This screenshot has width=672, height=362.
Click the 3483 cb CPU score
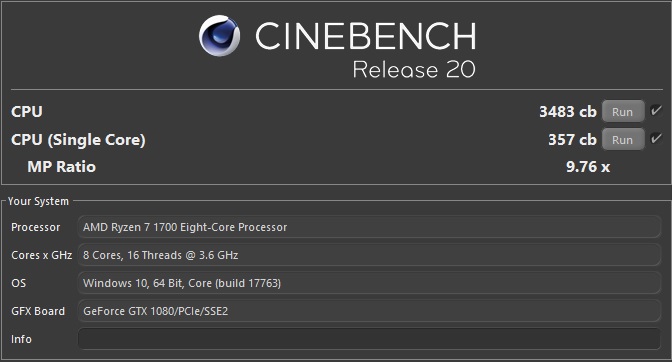coord(567,112)
